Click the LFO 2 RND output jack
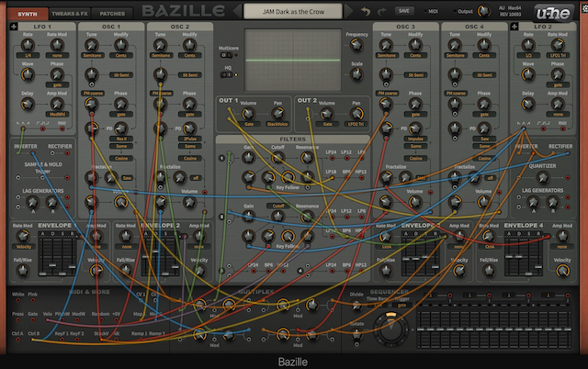This screenshot has height=369, width=588. (563, 129)
